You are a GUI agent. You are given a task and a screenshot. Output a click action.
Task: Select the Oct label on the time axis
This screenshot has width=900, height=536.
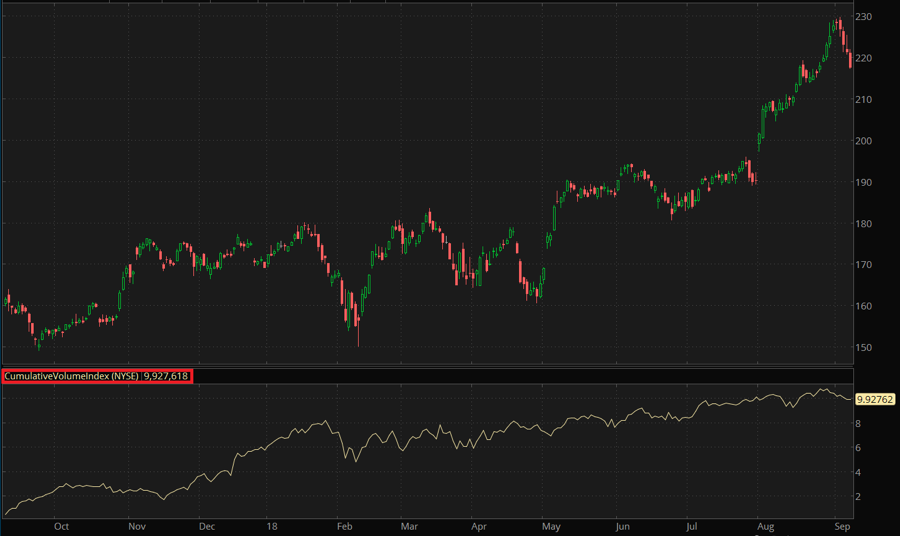pyautogui.click(x=61, y=524)
